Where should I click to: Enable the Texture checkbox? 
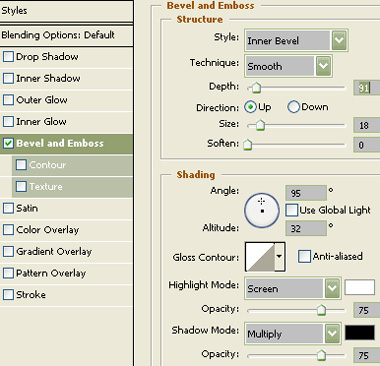click(21, 186)
